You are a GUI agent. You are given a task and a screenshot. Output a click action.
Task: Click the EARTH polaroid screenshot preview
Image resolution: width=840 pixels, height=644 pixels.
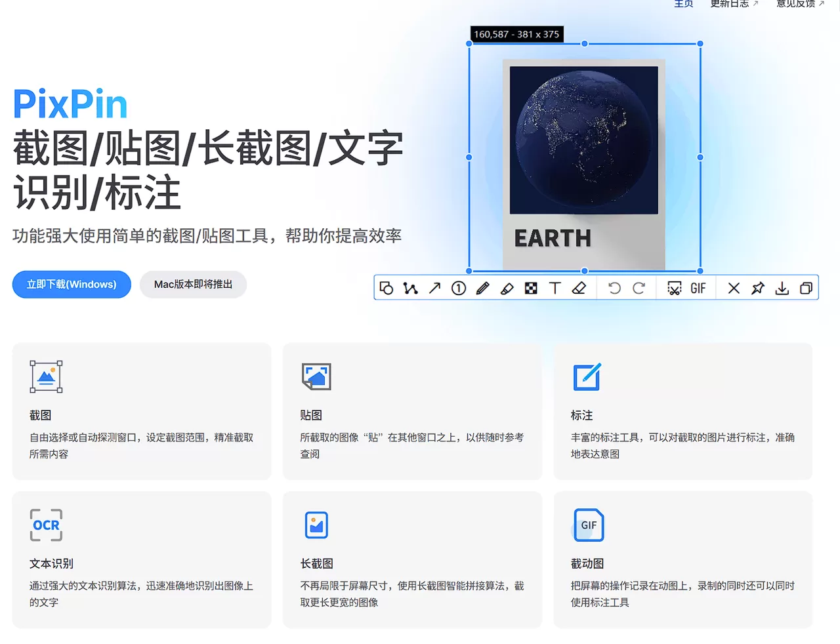click(583, 157)
